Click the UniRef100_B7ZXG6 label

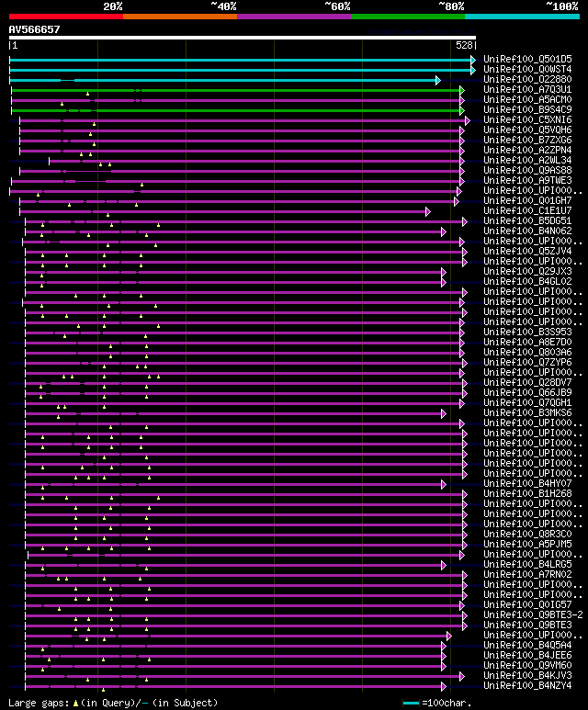(x=527, y=140)
